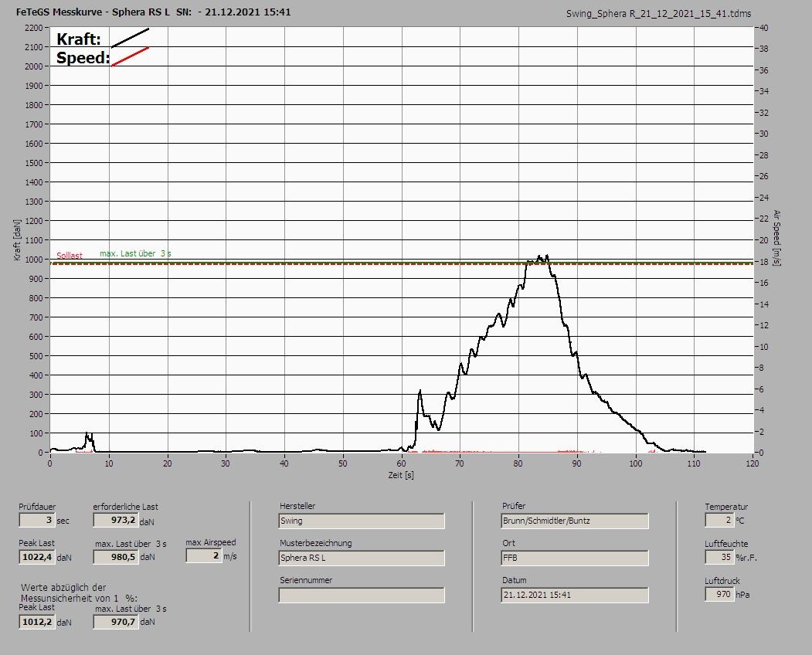
Task: Click the Luftdruck value 970
Action: [719, 595]
